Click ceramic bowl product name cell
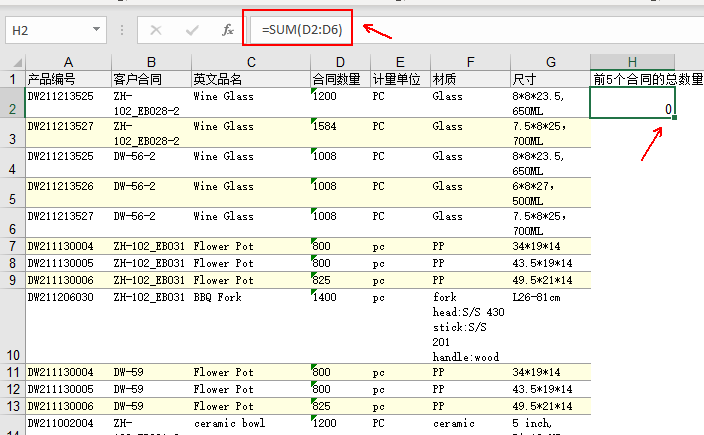704x435 pixels. click(251, 425)
